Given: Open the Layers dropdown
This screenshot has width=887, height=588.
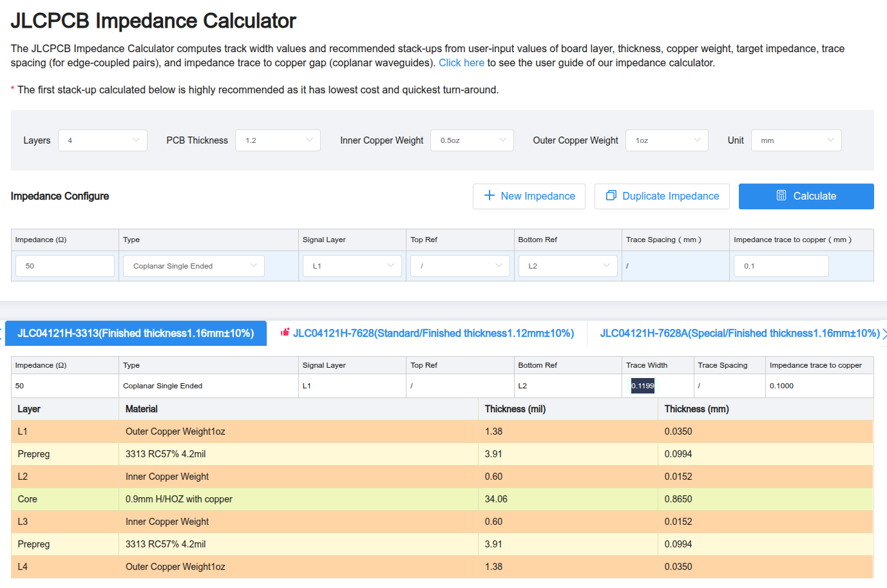Looking at the screenshot, I should pyautogui.click(x=102, y=140).
